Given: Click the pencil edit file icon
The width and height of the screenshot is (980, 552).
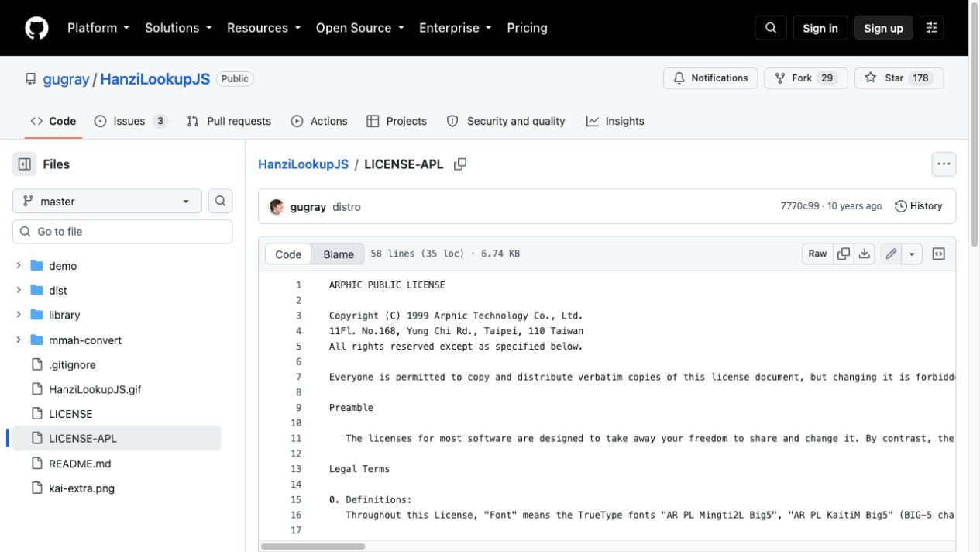Looking at the screenshot, I should [x=891, y=254].
